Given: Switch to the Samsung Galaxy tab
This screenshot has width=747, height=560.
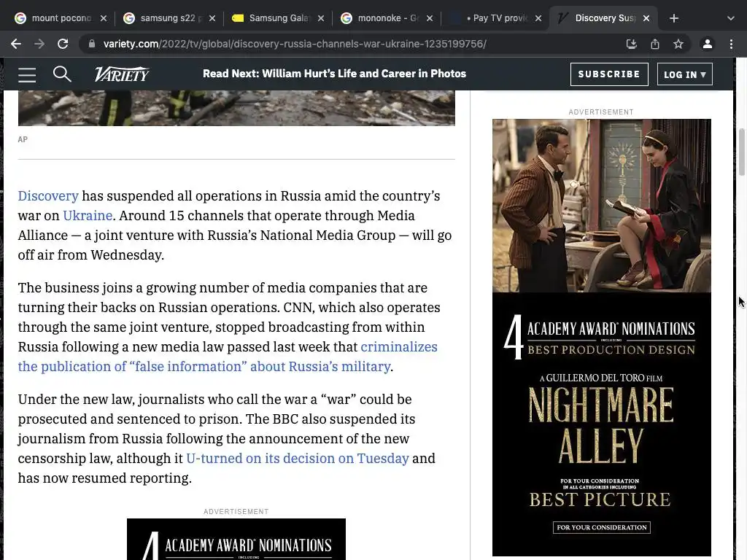Looking at the screenshot, I should coord(278,18).
